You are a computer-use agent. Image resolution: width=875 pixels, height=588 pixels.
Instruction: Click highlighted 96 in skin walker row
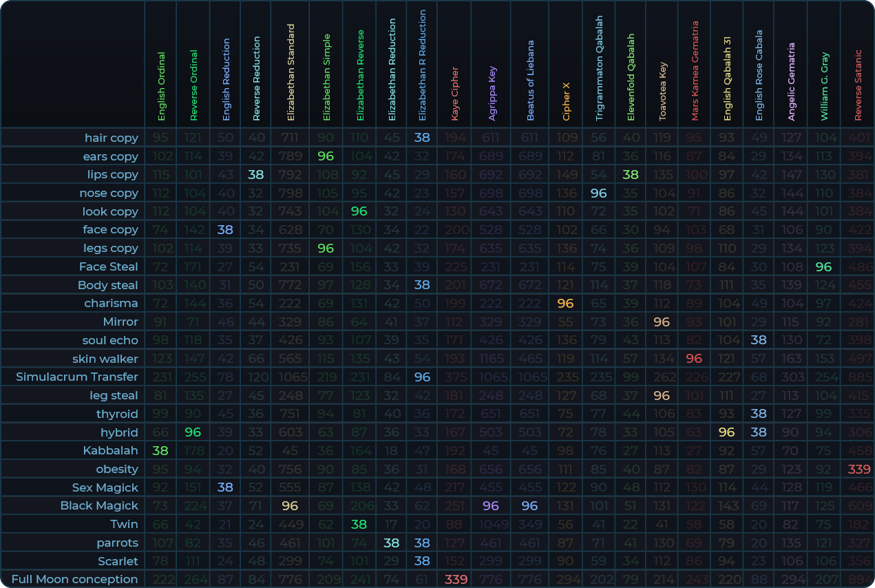(x=694, y=359)
